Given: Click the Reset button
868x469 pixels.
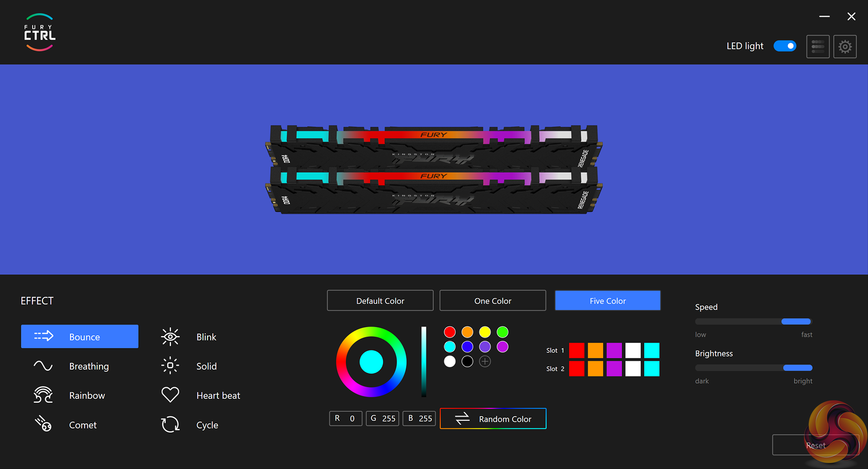Looking at the screenshot, I should tap(816, 445).
